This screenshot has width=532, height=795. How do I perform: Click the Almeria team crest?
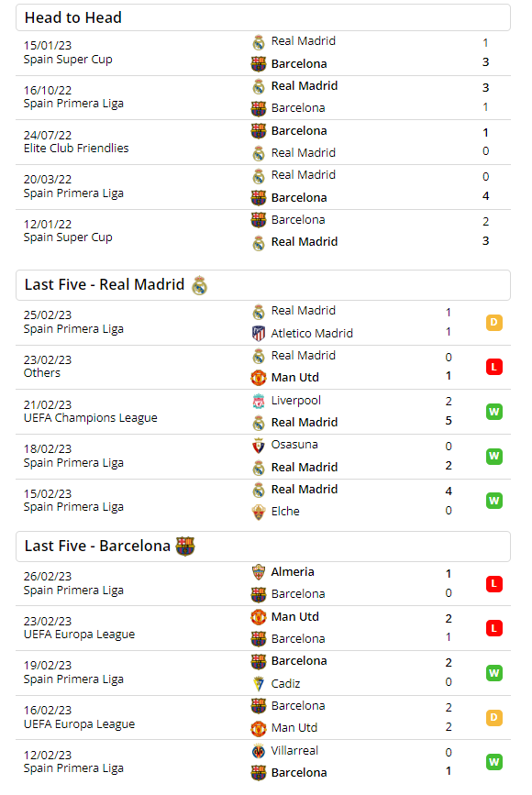[x=259, y=572]
